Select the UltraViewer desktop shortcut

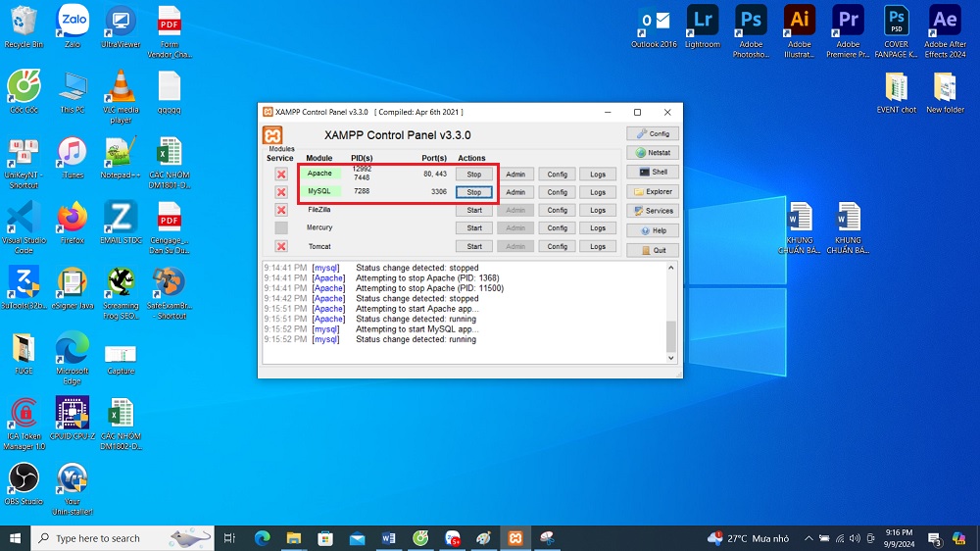pyautogui.click(x=121, y=26)
